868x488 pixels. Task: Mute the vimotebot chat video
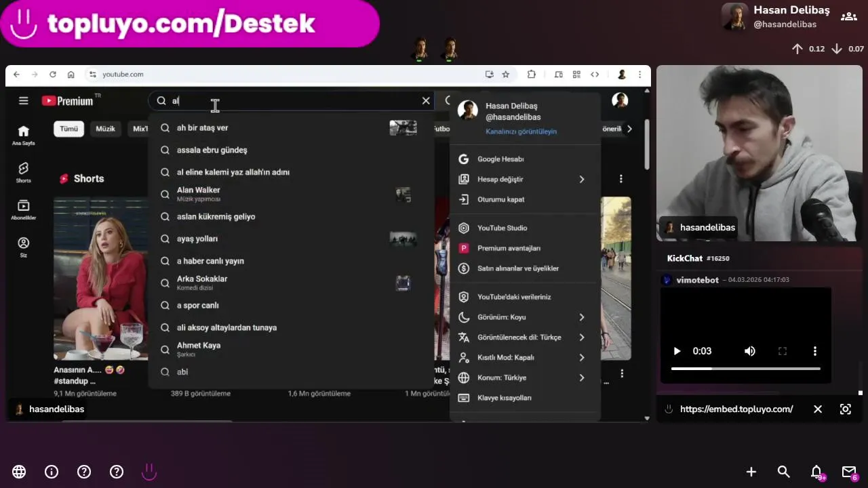click(x=749, y=351)
